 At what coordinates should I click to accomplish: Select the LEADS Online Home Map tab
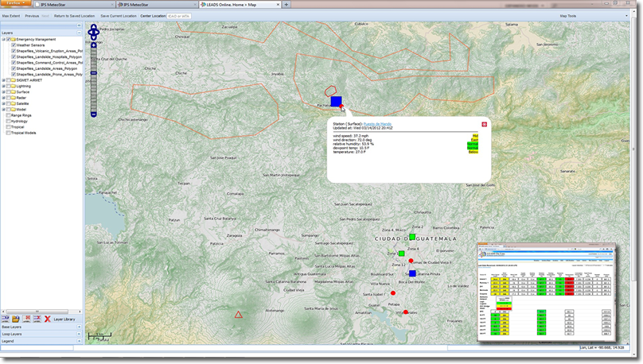click(x=240, y=5)
